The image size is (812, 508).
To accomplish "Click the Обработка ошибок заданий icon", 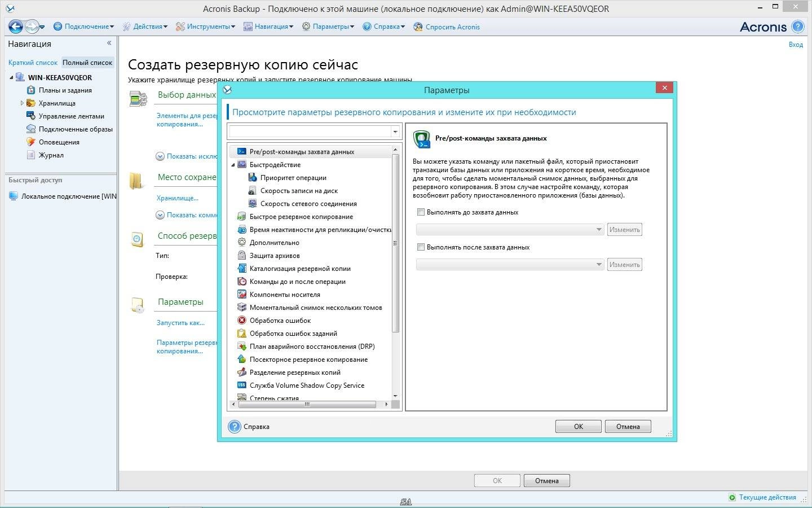I will tap(241, 333).
